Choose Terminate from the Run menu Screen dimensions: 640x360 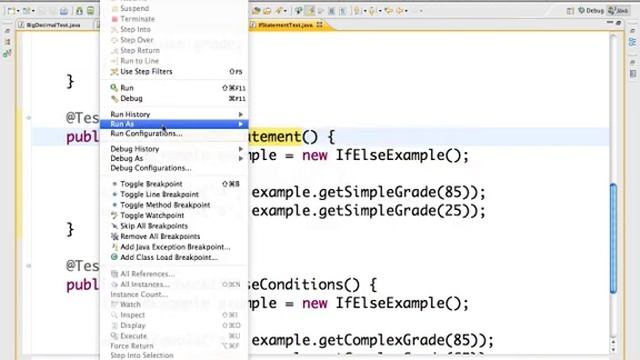(174, 19)
